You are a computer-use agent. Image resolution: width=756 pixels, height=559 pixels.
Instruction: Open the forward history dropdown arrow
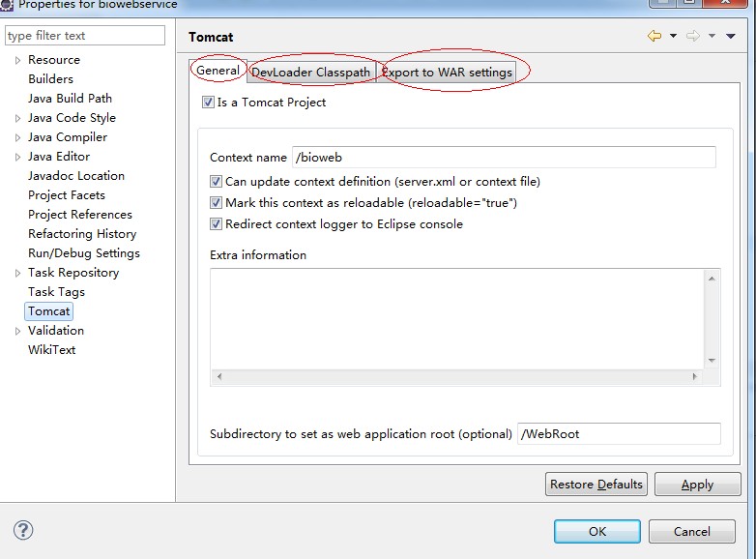coord(712,36)
